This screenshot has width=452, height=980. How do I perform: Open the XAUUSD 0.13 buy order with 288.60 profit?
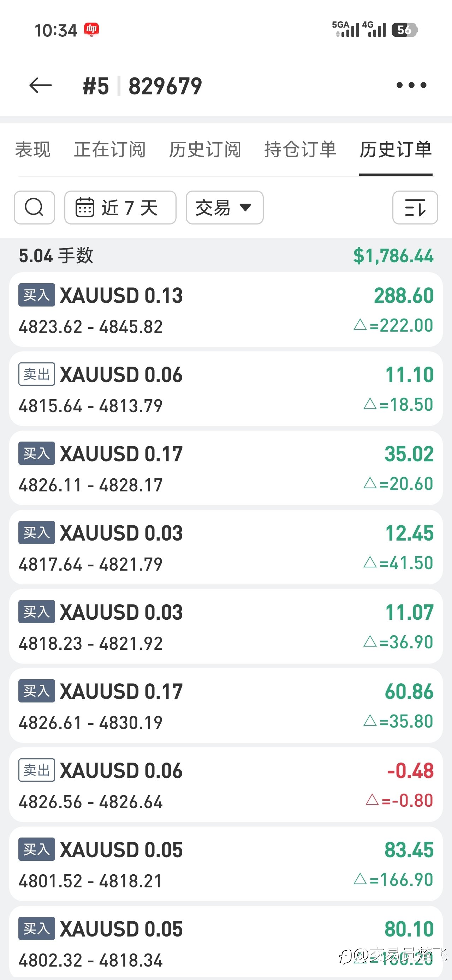tap(226, 310)
